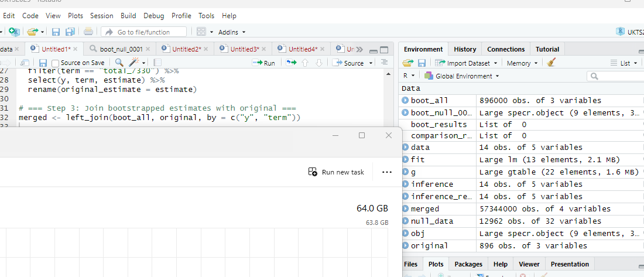Click re-run previous code region icon
The image size is (644, 277).
coord(291,63)
